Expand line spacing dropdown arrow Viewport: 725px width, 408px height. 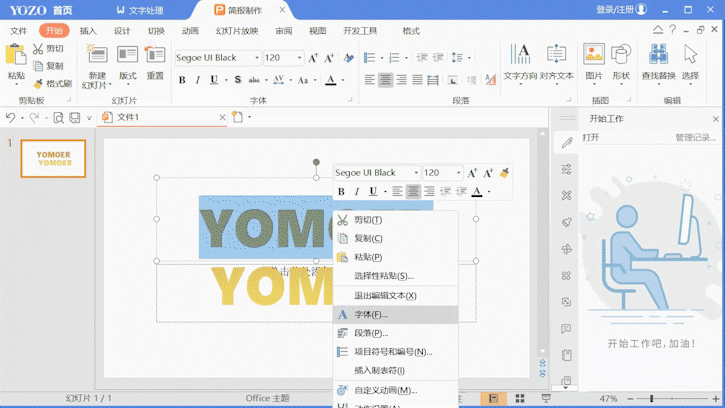point(469,58)
